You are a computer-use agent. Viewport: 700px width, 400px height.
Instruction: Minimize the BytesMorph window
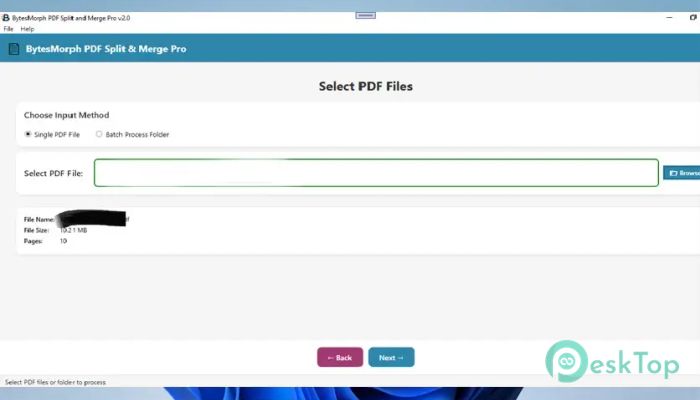[x=669, y=18]
